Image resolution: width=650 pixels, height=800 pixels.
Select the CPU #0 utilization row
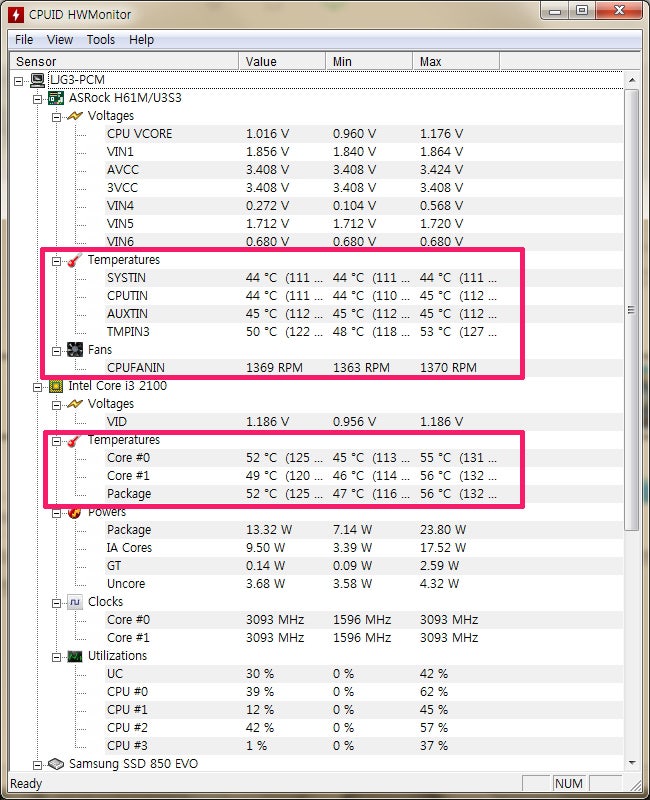click(x=364, y=691)
